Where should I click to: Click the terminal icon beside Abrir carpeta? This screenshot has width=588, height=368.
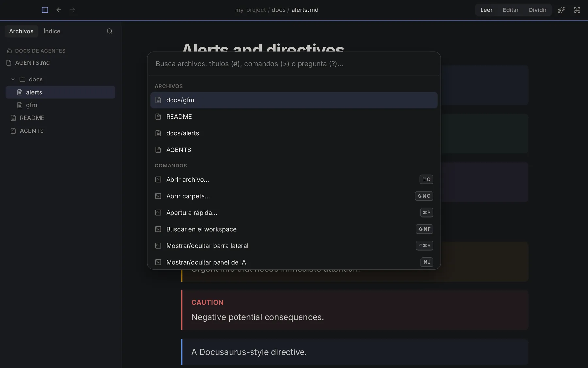coord(158,196)
